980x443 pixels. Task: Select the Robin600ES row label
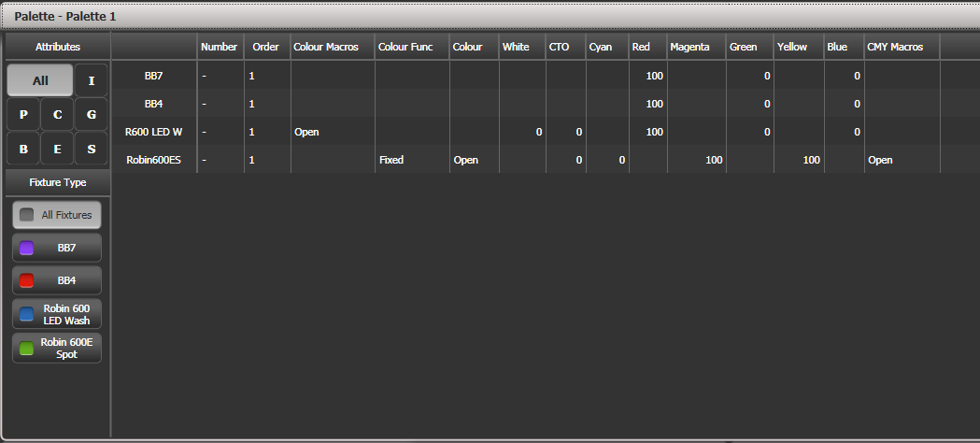coord(154,160)
